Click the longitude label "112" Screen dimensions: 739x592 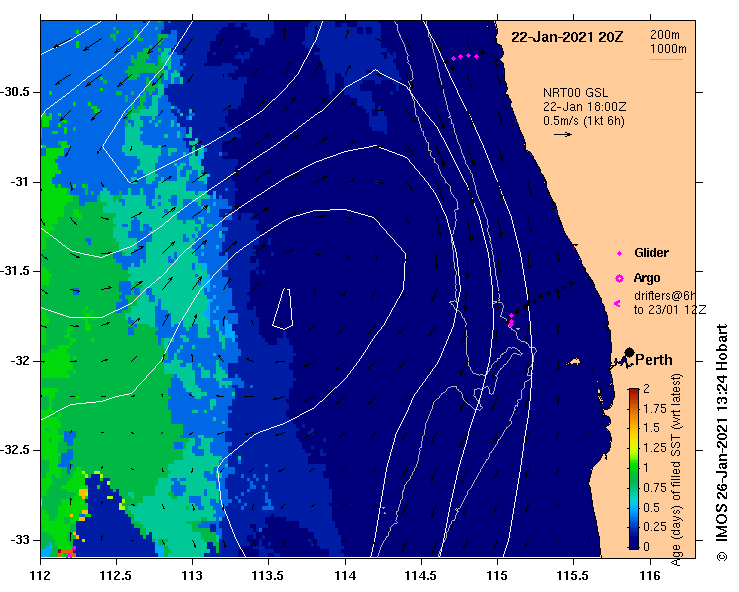[41, 576]
